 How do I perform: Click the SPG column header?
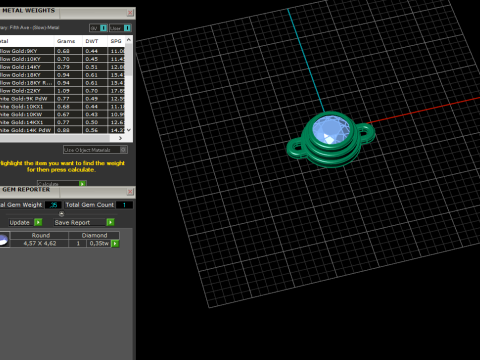coord(116,41)
